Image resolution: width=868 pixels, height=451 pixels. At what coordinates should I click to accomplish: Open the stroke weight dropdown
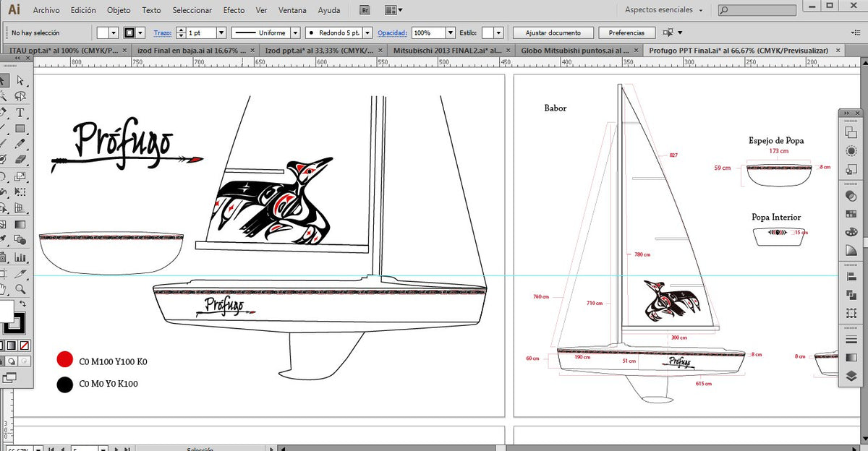220,33
